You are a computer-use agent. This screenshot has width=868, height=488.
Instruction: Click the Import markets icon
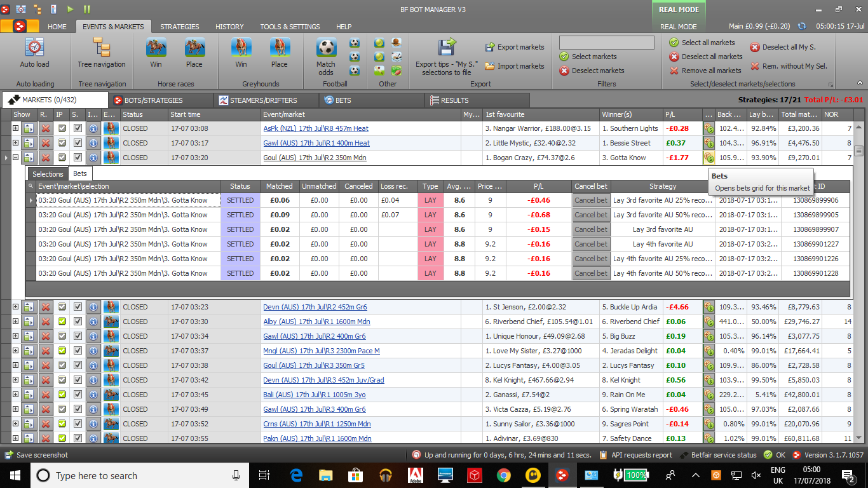[490, 66]
